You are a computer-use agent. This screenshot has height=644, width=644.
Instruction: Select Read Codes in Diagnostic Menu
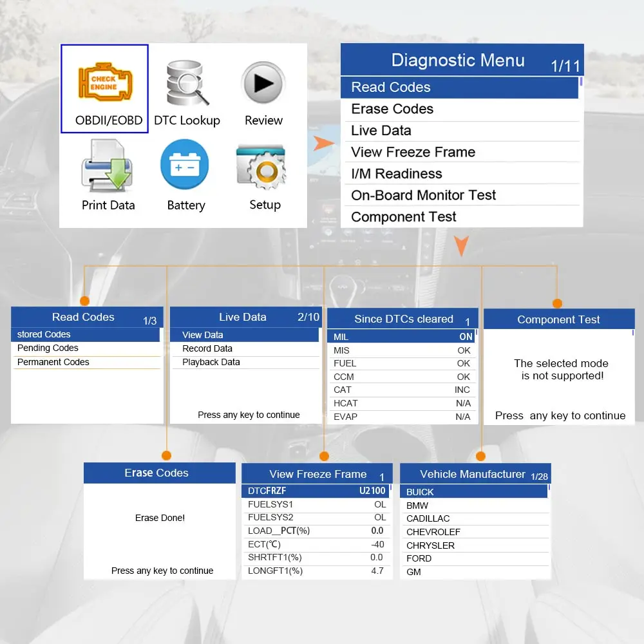[x=459, y=87]
